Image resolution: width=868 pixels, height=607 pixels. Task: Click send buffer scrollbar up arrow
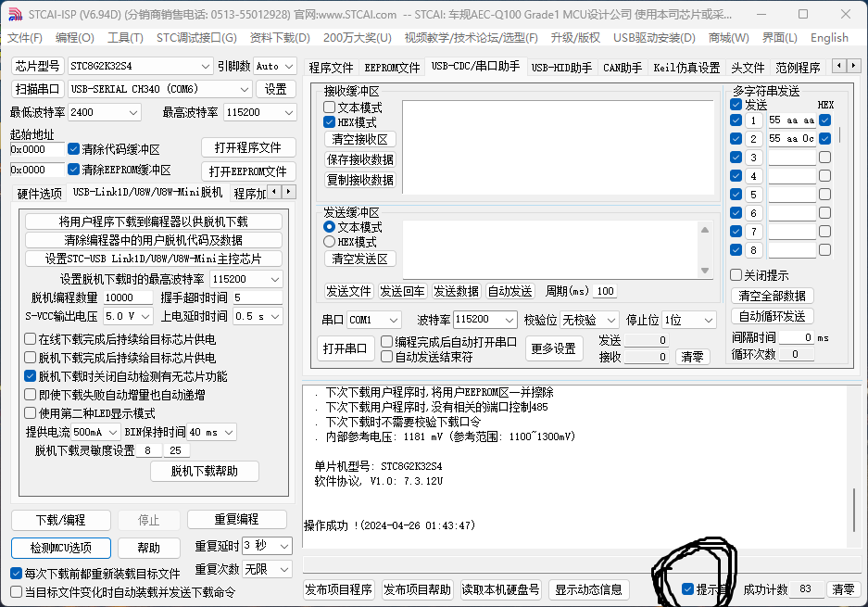[x=705, y=229]
